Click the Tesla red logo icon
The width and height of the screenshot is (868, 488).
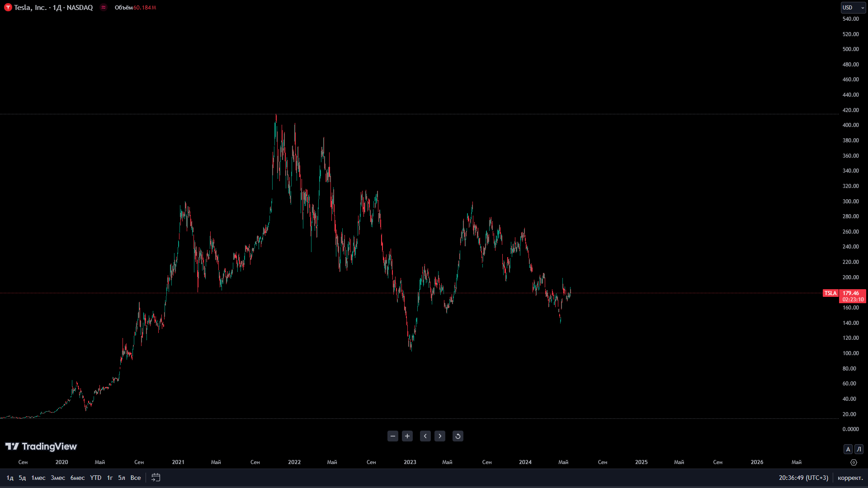pyautogui.click(x=8, y=8)
